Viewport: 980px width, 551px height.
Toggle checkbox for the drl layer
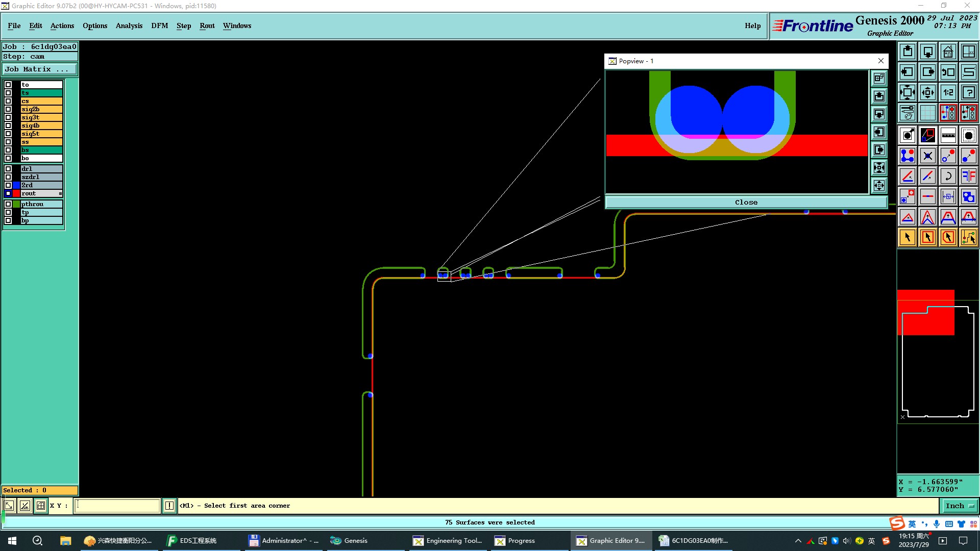click(8, 169)
